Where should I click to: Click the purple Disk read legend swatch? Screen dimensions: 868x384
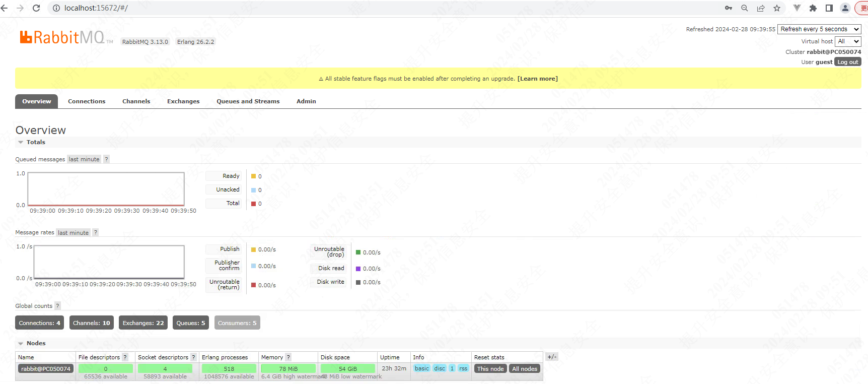tap(358, 269)
